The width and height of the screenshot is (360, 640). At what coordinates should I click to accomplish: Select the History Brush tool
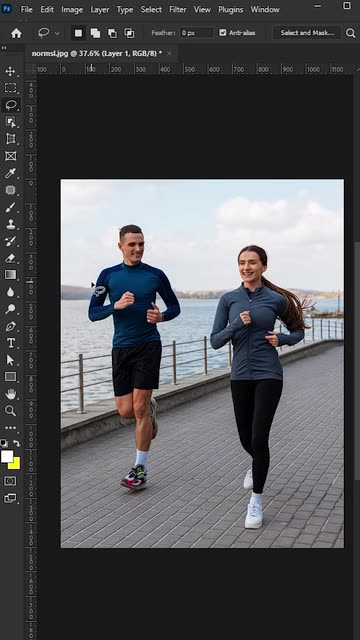click(10, 241)
